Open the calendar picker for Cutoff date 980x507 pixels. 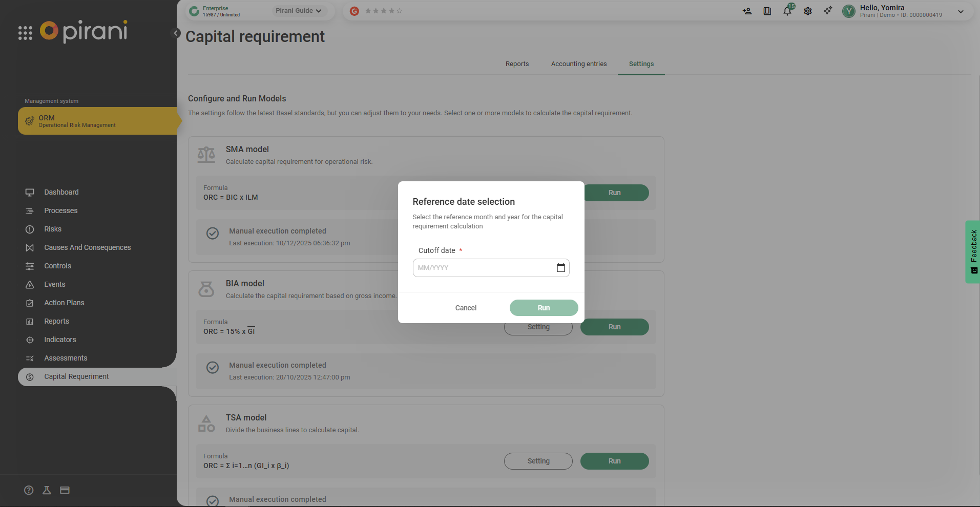(560, 268)
